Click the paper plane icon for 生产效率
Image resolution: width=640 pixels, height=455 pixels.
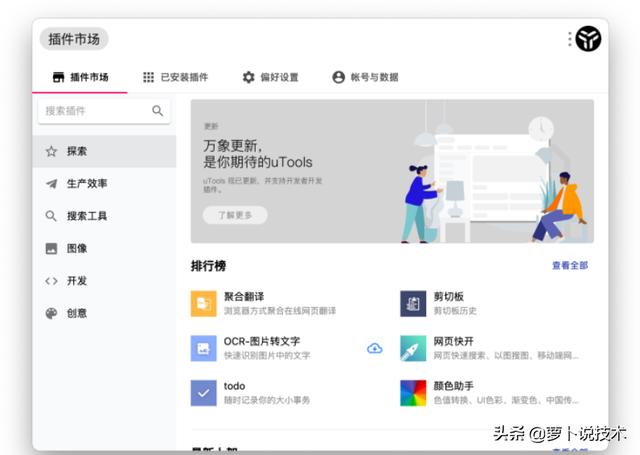[51, 184]
